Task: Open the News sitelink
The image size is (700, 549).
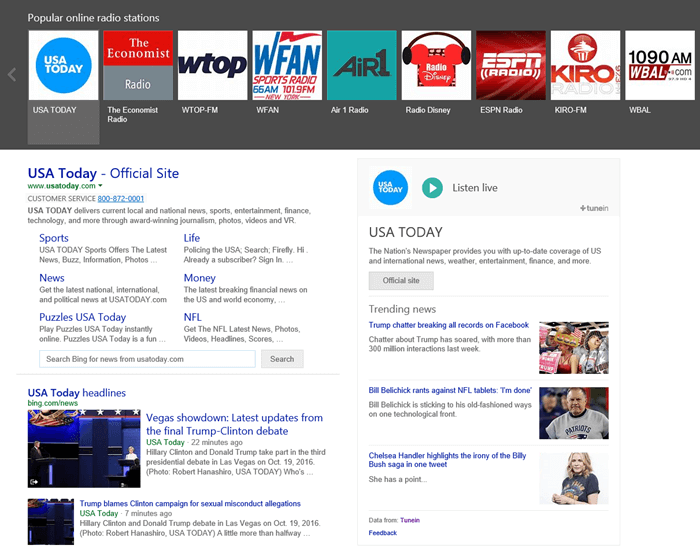Action: pos(52,278)
